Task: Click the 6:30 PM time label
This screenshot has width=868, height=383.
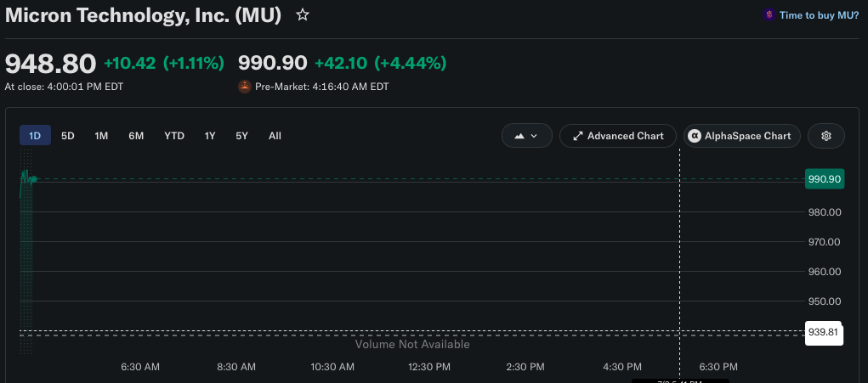Action: pos(718,367)
